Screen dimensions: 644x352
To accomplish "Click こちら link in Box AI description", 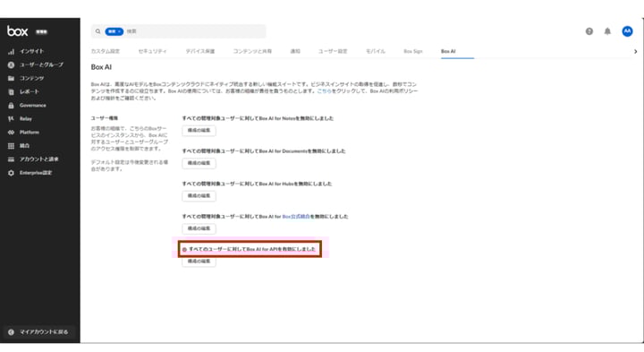I will (324, 90).
